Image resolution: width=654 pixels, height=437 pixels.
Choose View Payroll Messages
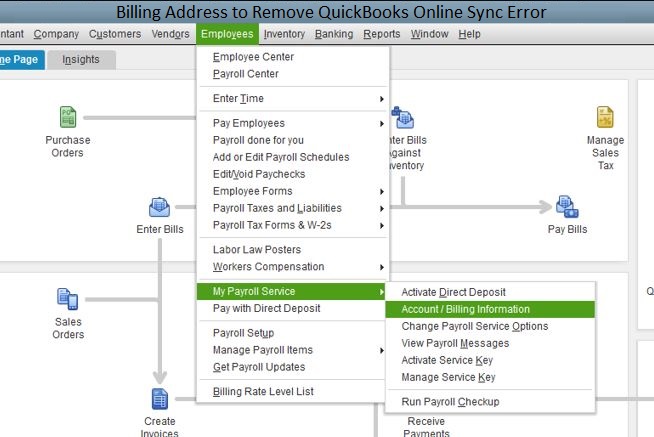click(x=490, y=344)
